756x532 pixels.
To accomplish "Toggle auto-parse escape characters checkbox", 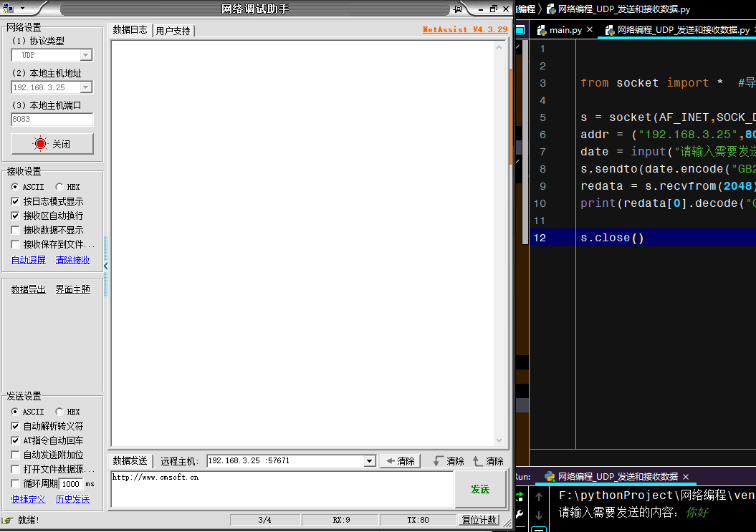I will (x=15, y=426).
